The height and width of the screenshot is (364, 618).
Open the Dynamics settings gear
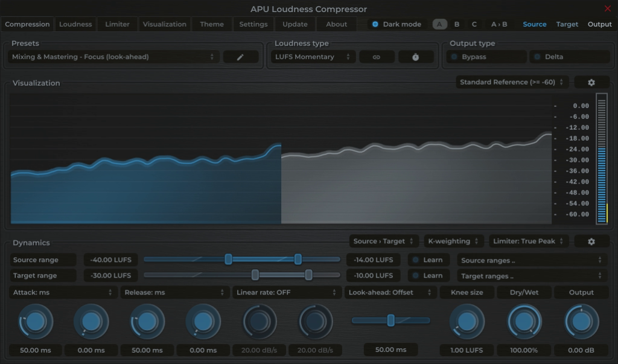coord(592,241)
